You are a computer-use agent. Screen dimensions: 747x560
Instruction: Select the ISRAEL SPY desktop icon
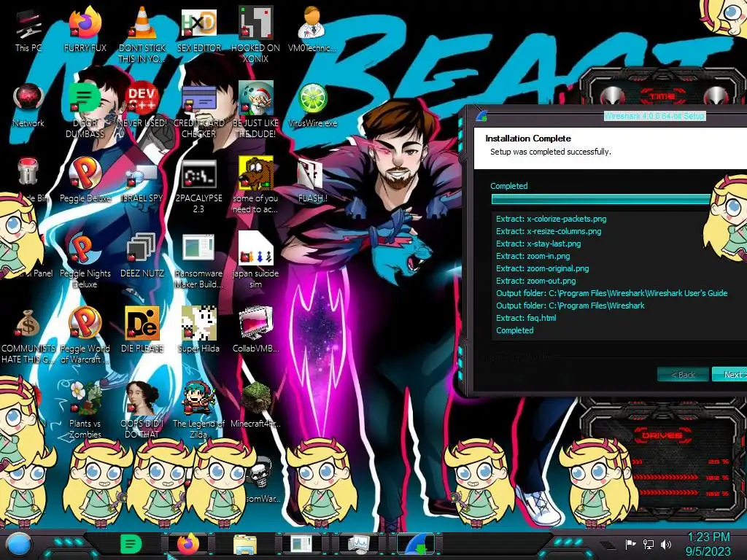pos(142,180)
